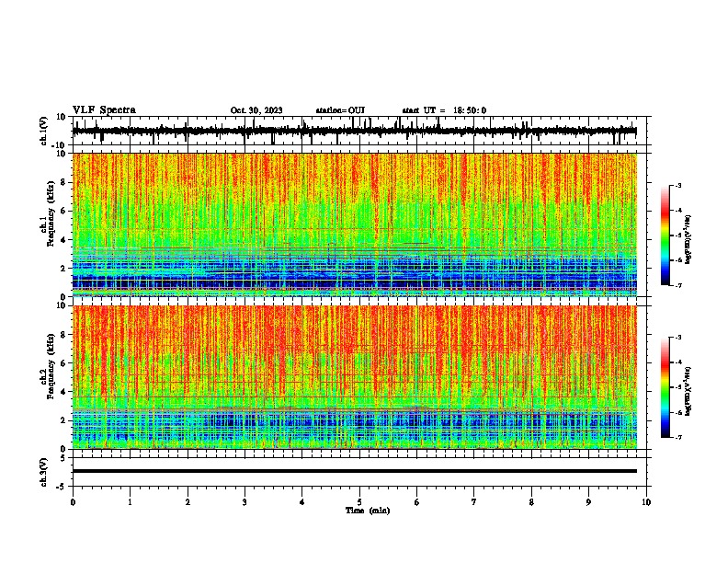This screenshot has width=728, height=563.
Task: Click the ch.2 color scale bar
Action: [665, 387]
